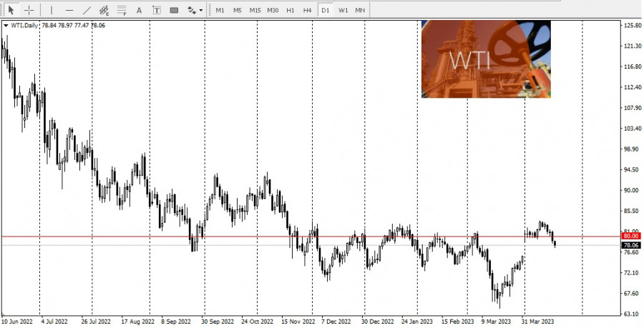Activate the crosshair tool
This screenshot has width=644, height=328.
pyautogui.click(x=29, y=10)
